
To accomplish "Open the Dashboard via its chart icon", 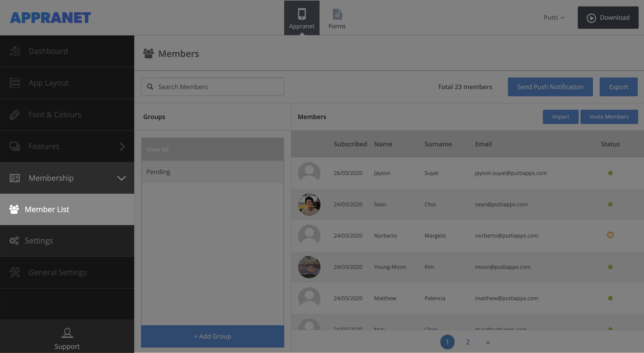I will [15, 51].
